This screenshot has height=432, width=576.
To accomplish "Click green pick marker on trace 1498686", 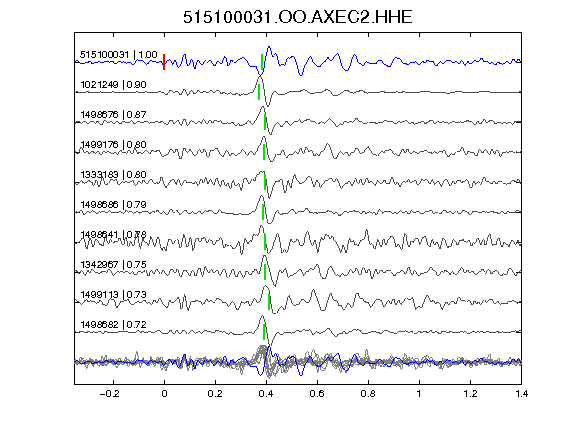I will coord(263,212).
